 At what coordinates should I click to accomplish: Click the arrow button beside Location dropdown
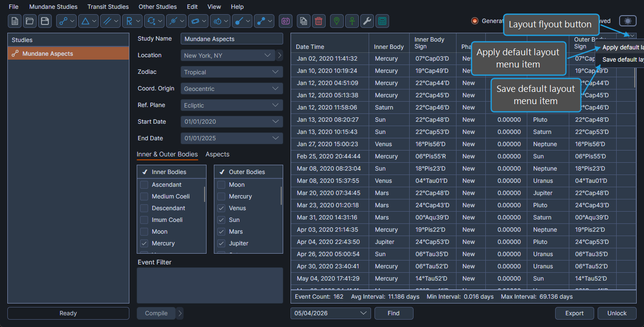280,55
